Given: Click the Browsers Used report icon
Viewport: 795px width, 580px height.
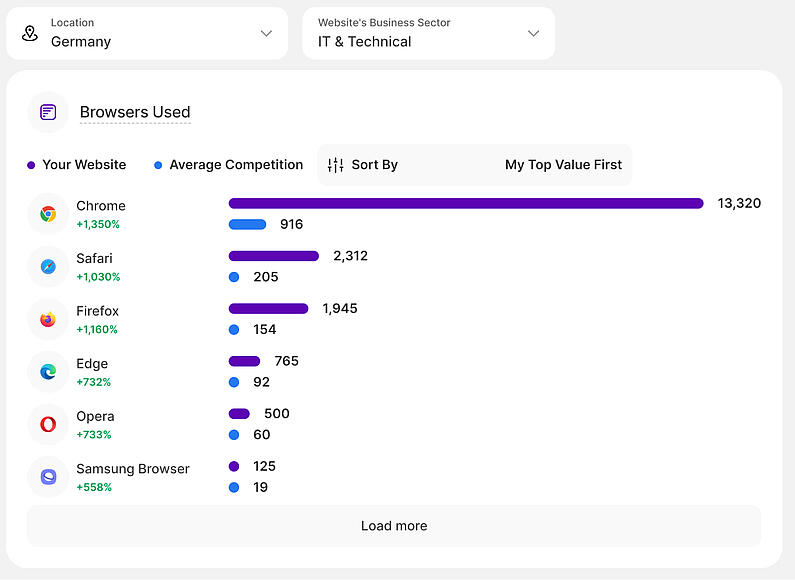Looking at the screenshot, I should click(x=48, y=112).
